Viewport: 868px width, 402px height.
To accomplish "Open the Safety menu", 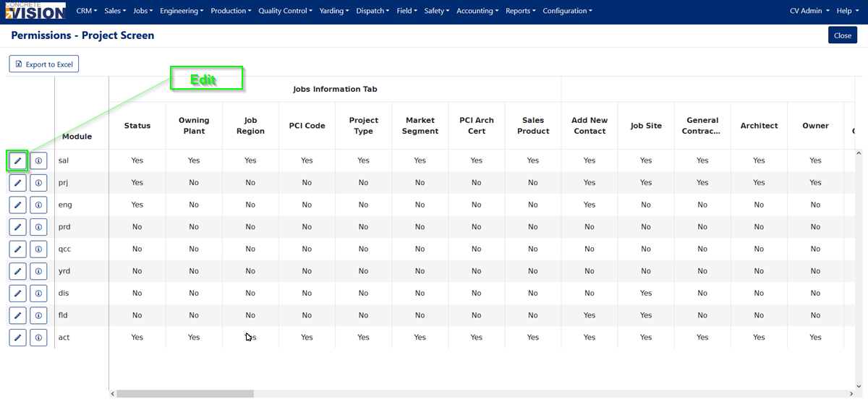I will (437, 11).
